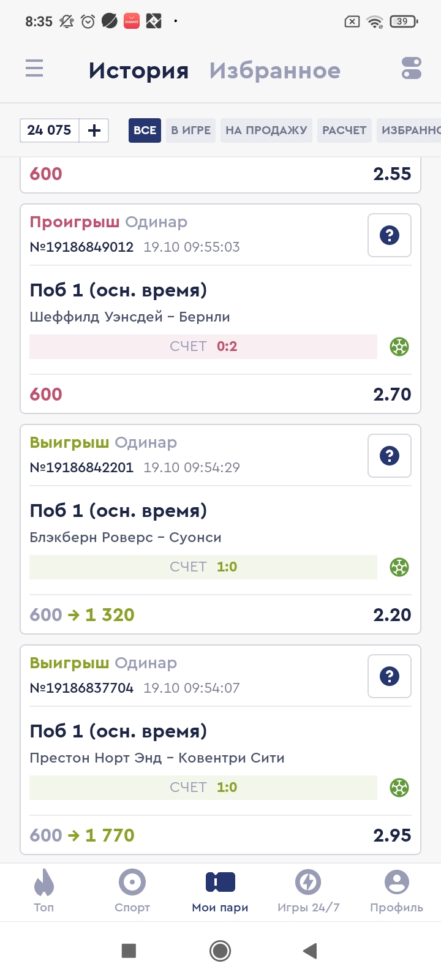The height and width of the screenshot is (980, 441).
Task: Go to the Спорт section
Action: 132,891
